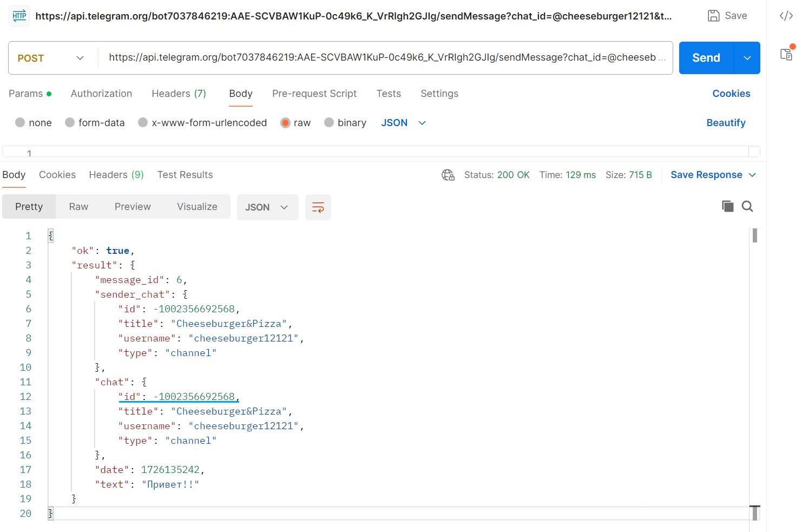Open the documentation panel icon in sidebar
The image size is (802, 532).
(x=786, y=54)
